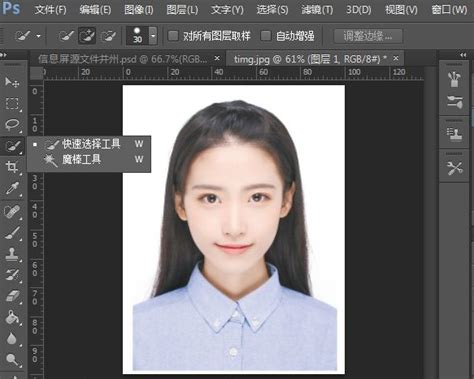The height and width of the screenshot is (379, 474).
Task: Open the Select menu 选择(S)
Action: pyautogui.click(x=272, y=10)
